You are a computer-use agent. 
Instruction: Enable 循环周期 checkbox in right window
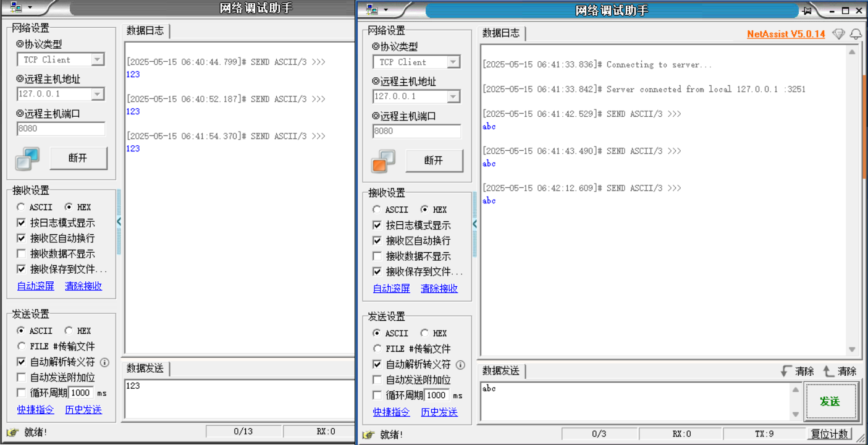377,395
